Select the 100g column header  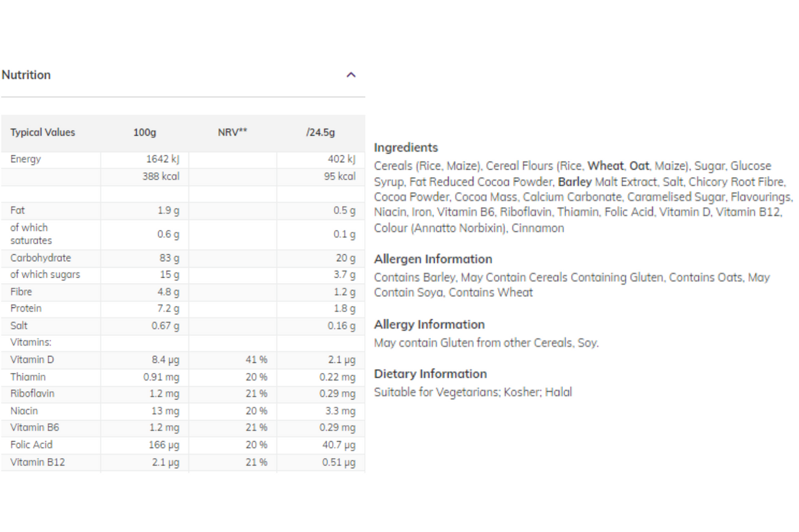[x=145, y=132]
